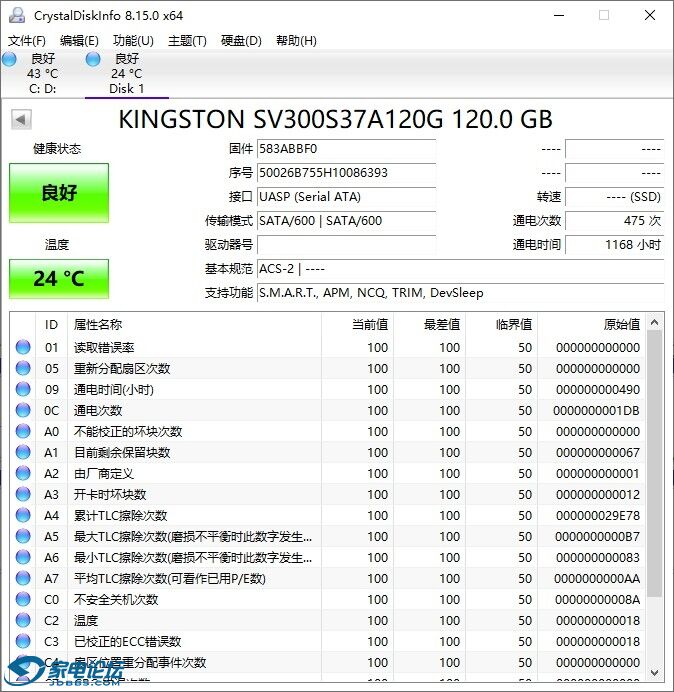Click status orb for row A3 开卡时坏块数
This screenshot has height=692, width=674.
pos(23,494)
